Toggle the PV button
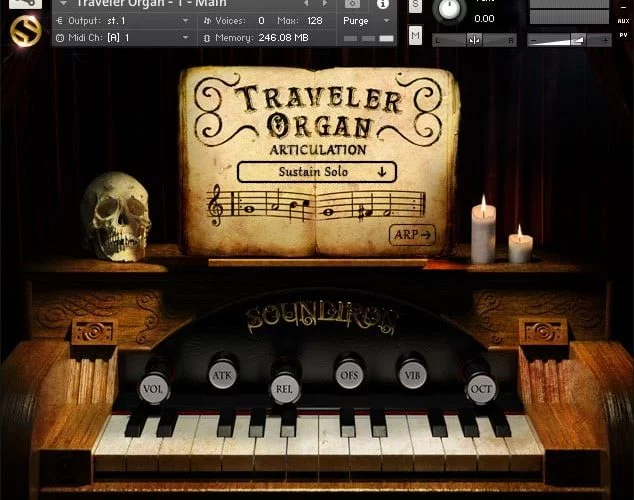 click(x=623, y=35)
